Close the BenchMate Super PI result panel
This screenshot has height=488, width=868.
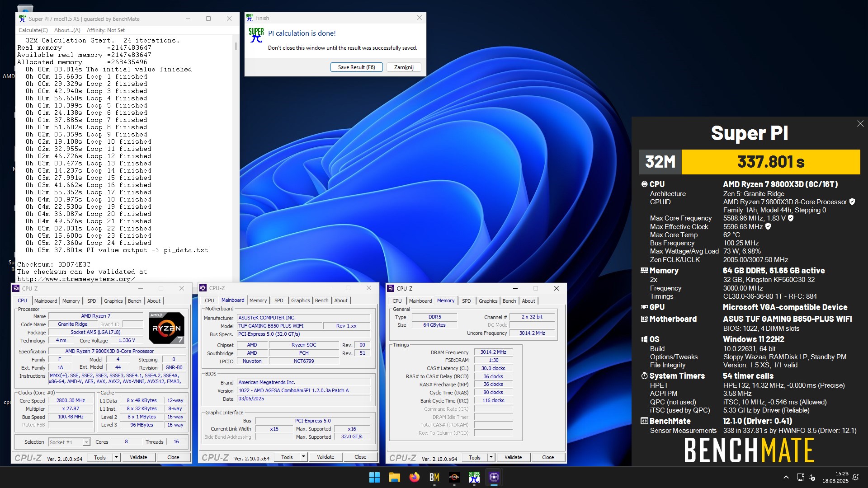tap(860, 124)
